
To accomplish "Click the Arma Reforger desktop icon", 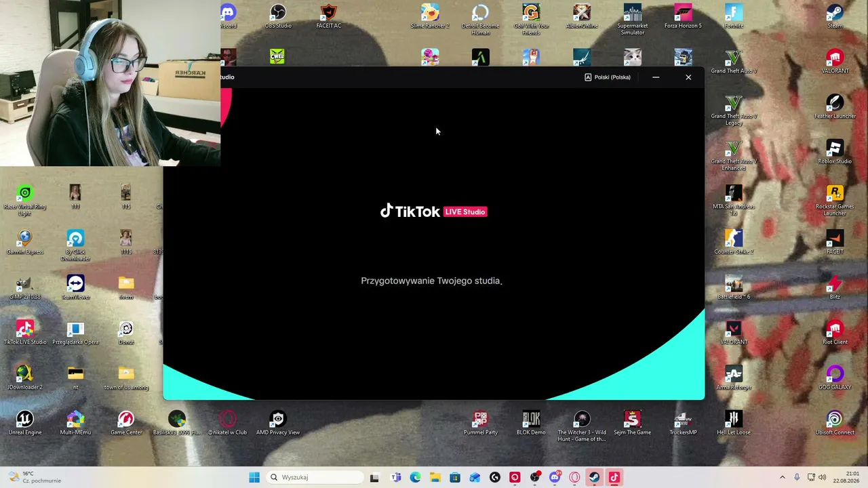I will tap(734, 378).
